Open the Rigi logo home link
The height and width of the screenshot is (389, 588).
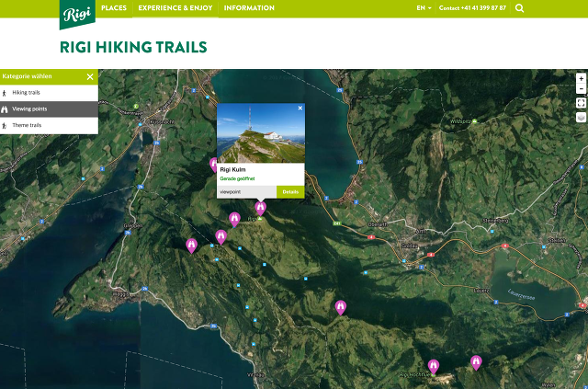(x=77, y=14)
